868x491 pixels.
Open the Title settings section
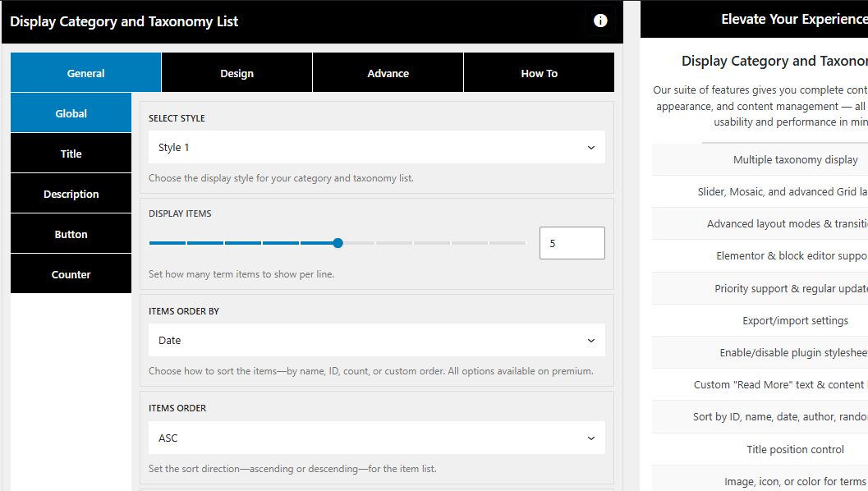71,154
